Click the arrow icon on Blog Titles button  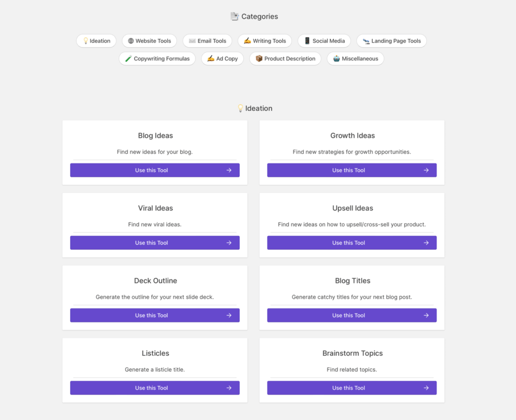(426, 315)
